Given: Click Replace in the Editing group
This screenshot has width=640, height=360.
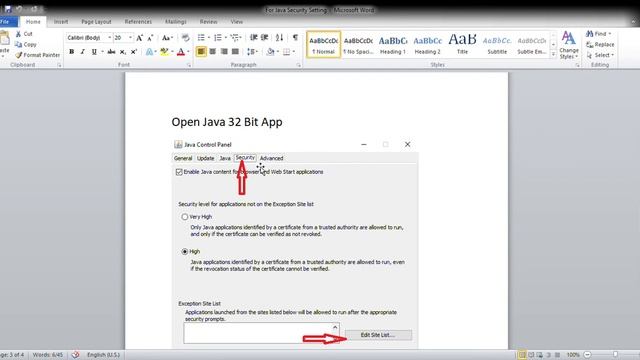Looking at the screenshot, I should 600,44.
